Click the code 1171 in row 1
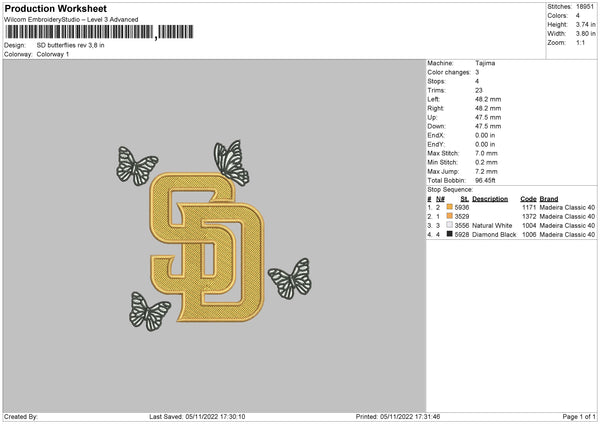 (x=529, y=207)
